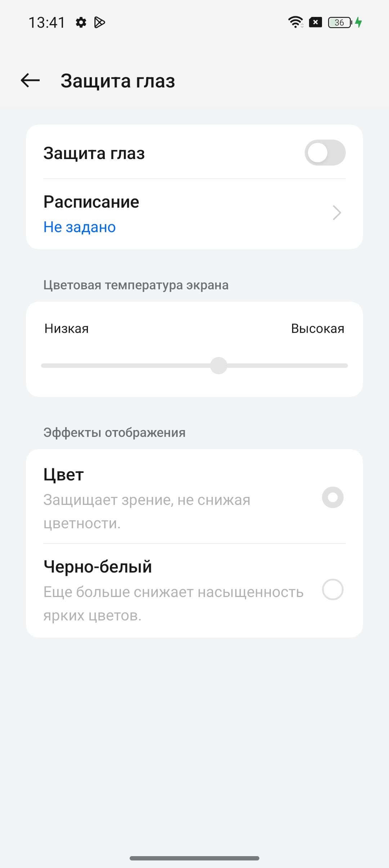Tap the Play Store status bar icon
The width and height of the screenshot is (389, 868).
tap(99, 22)
